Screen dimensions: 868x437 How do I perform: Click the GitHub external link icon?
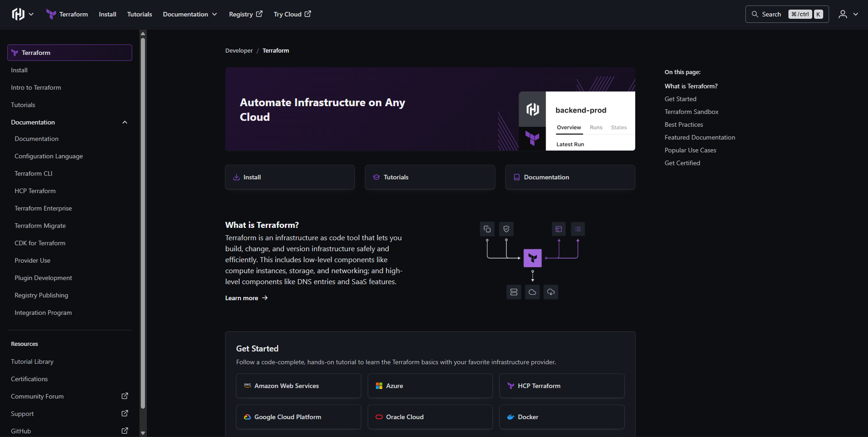coord(124,431)
